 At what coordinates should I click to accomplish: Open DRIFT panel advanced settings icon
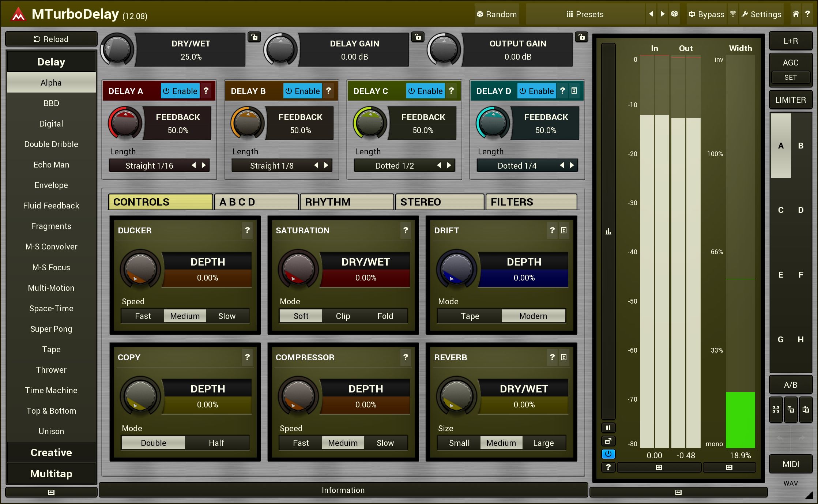coord(564,230)
